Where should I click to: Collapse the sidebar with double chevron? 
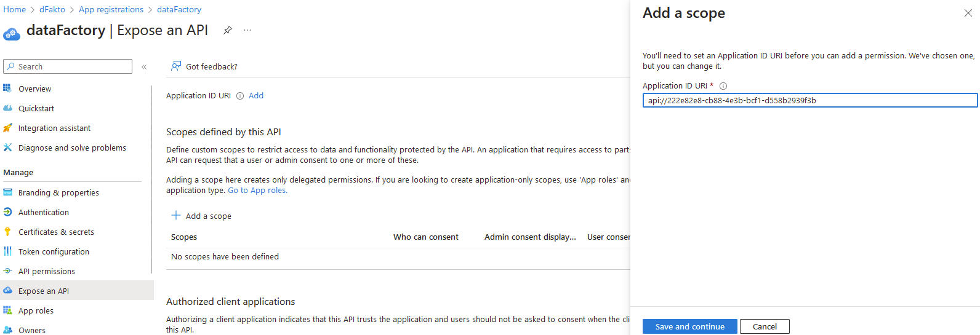tap(144, 67)
